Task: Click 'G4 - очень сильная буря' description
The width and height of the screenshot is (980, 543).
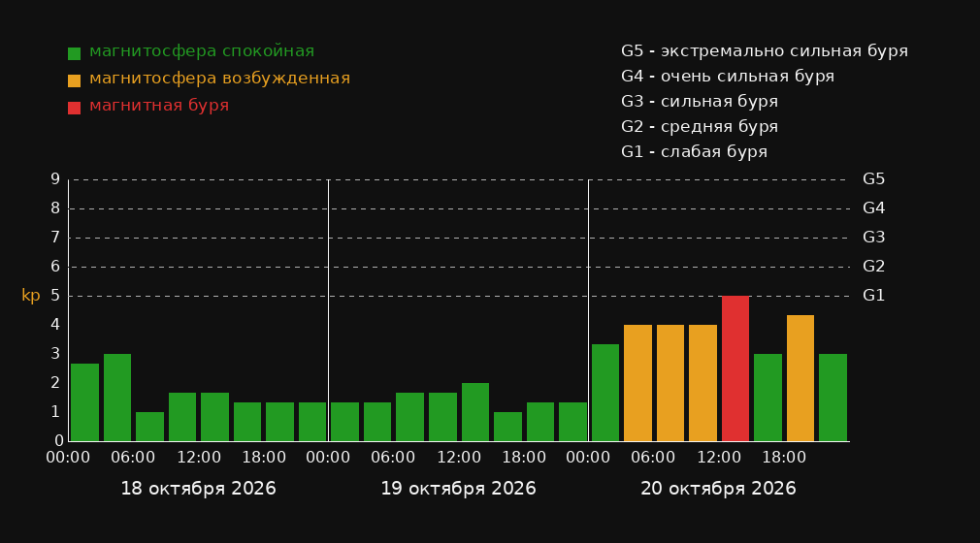Action: click(728, 77)
